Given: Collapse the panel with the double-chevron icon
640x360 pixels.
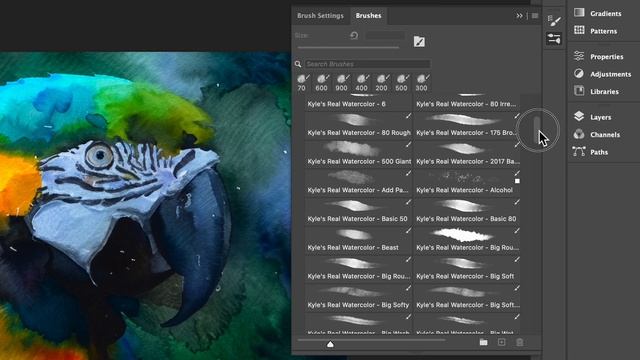Looking at the screenshot, I should click(519, 16).
